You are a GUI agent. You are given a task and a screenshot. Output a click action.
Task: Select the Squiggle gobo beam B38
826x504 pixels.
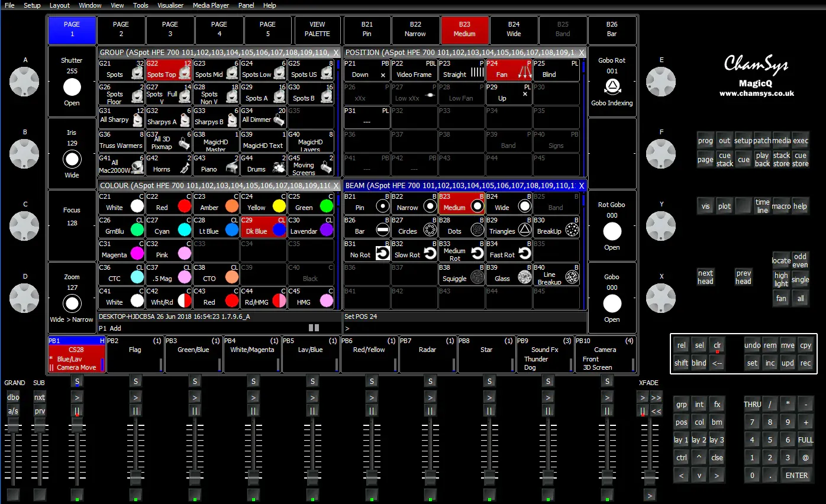462,274
